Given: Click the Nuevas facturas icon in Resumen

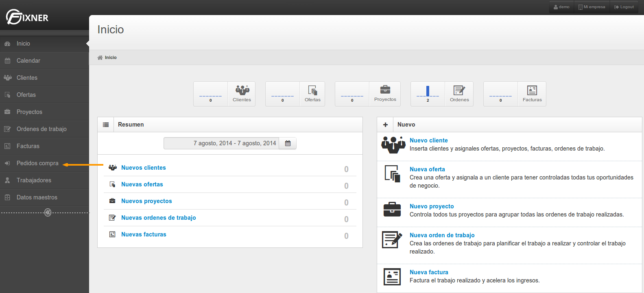Looking at the screenshot, I should point(112,234).
